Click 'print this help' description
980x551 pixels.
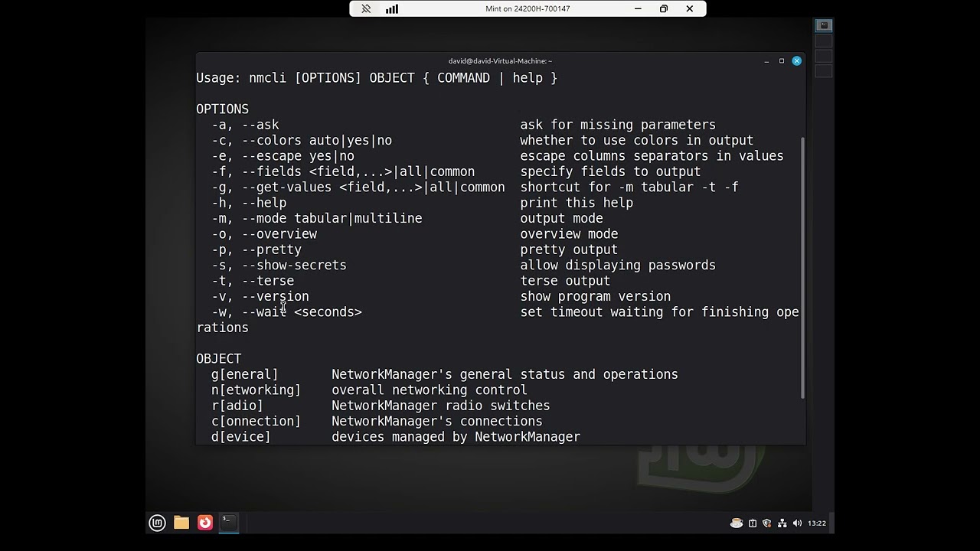click(x=577, y=203)
